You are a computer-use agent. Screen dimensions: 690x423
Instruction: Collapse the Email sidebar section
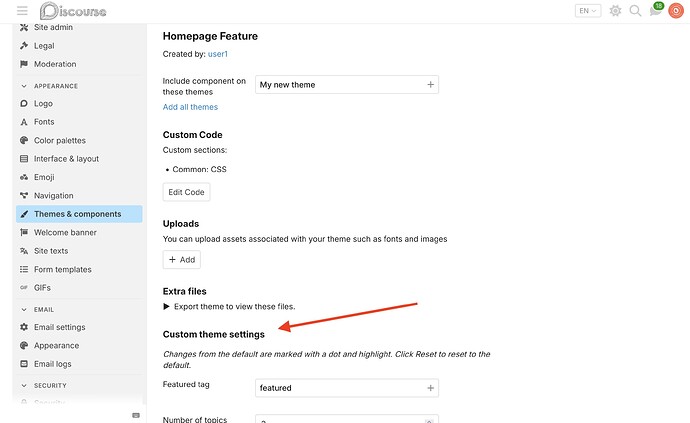[x=38, y=309]
